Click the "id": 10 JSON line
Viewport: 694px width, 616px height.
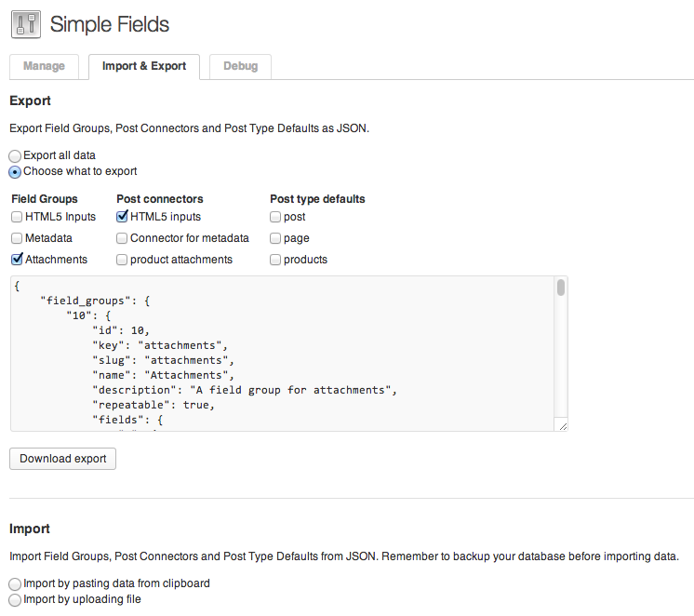coord(121,330)
